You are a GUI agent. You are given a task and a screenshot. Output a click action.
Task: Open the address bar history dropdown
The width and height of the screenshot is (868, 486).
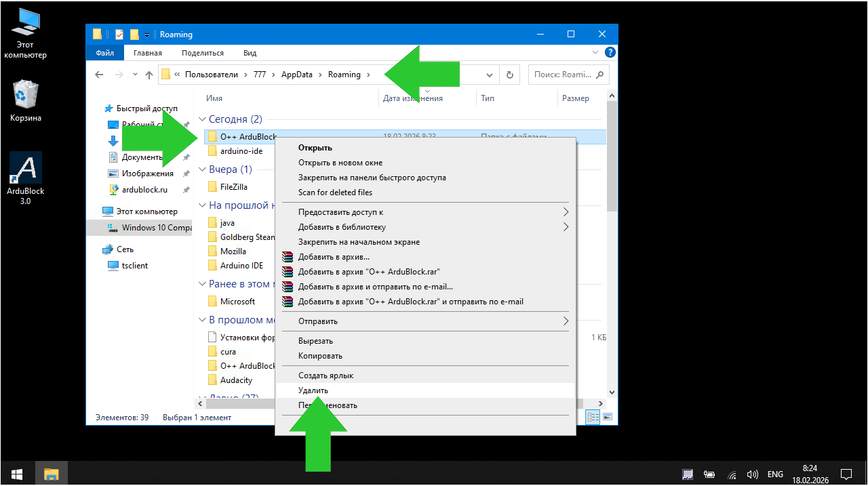490,75
